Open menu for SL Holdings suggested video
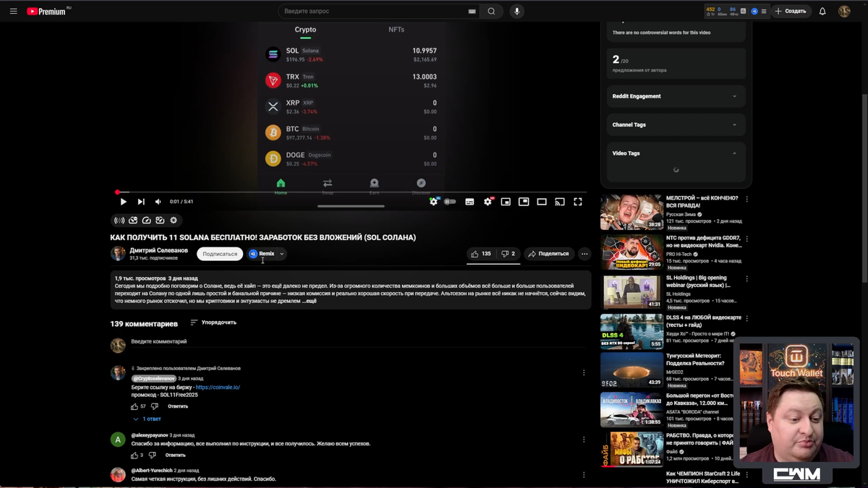This screenshot has width=868, height=488. tap(747, 278)
